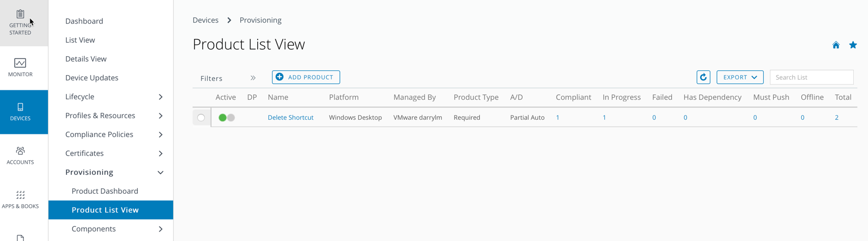
Task: Open the Accounts section
Action: (21, 156)
